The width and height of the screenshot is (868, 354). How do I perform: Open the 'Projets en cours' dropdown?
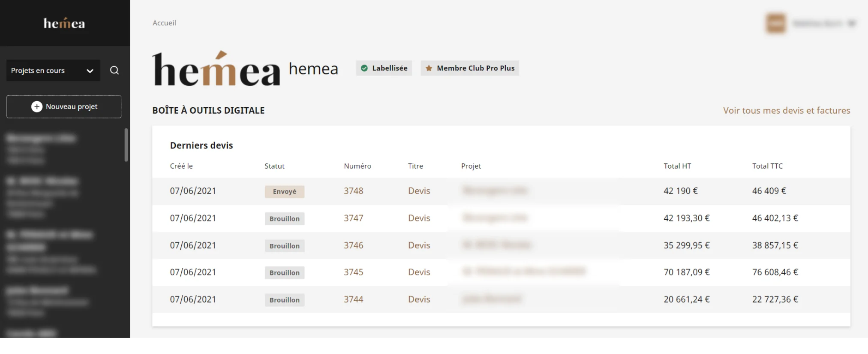53,70
